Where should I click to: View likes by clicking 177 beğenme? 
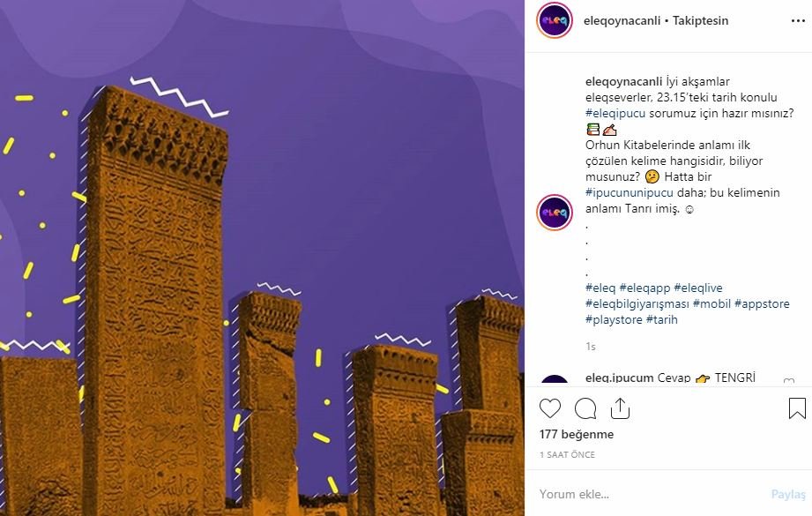(577, 434)
